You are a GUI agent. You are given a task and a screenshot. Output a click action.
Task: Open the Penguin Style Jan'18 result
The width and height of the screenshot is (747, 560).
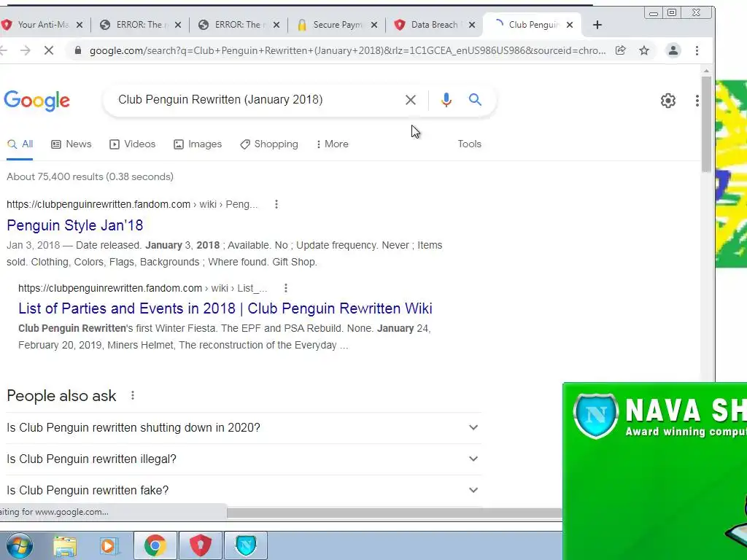point(75,225)
